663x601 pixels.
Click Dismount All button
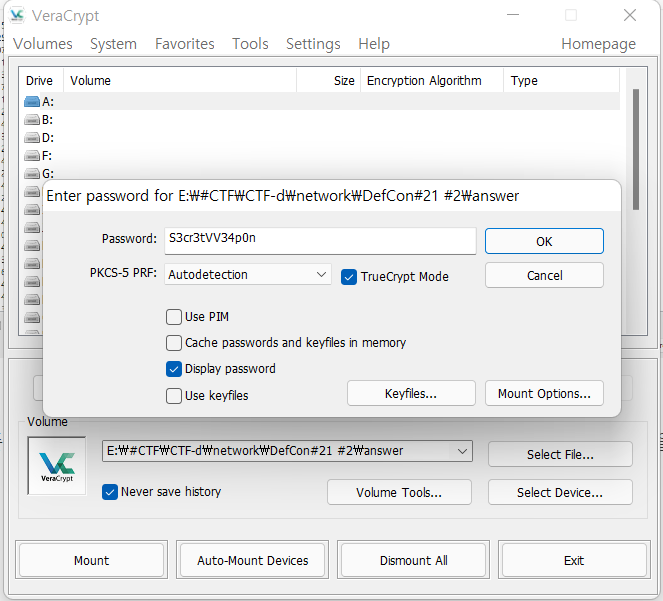click(414, 560)
